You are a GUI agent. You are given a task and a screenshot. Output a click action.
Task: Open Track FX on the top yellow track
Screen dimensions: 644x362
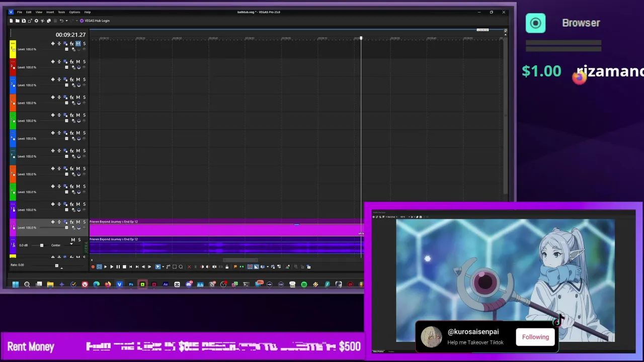(71, 44)
